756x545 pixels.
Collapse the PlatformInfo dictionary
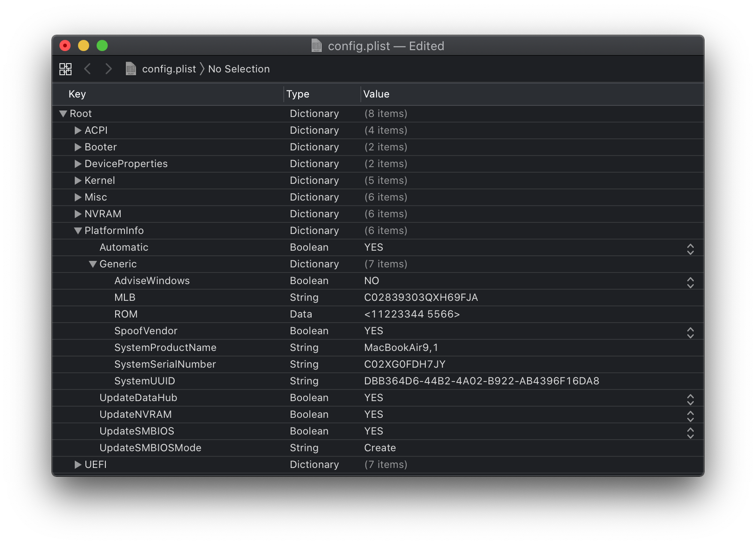[78, 231]
